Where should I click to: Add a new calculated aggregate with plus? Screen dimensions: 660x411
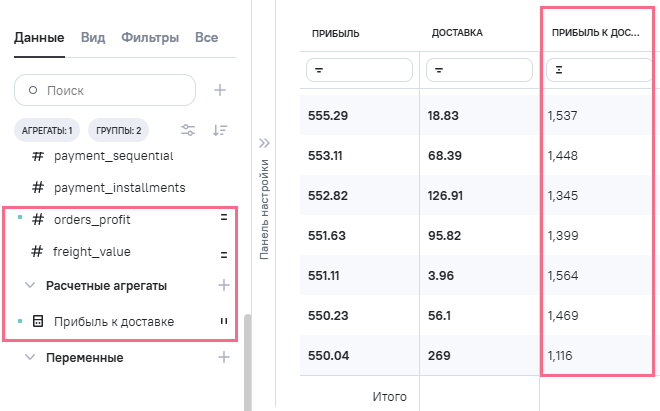[224, 286]
